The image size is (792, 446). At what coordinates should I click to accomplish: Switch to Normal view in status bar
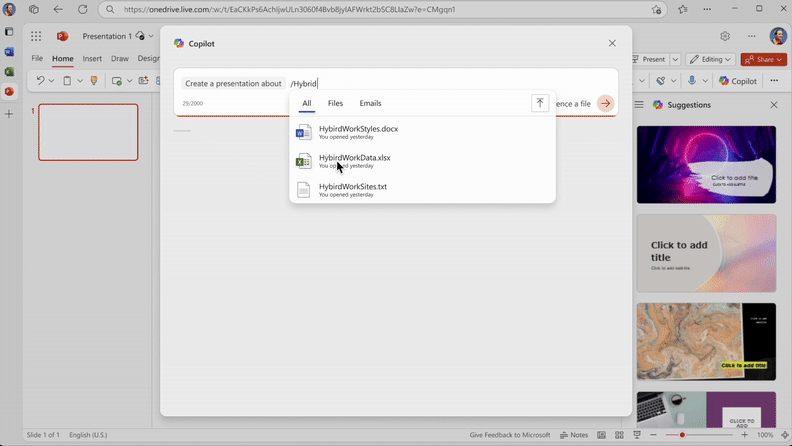(601, 435)
